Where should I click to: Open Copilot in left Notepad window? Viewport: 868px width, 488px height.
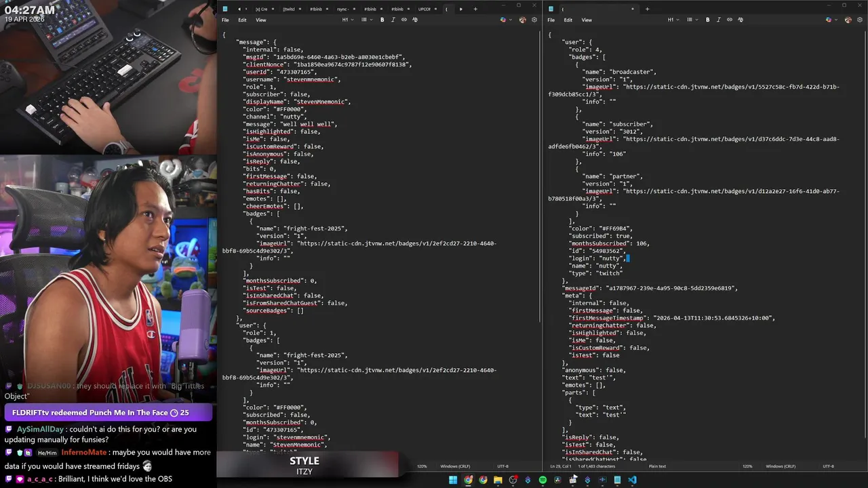(503, 20)
